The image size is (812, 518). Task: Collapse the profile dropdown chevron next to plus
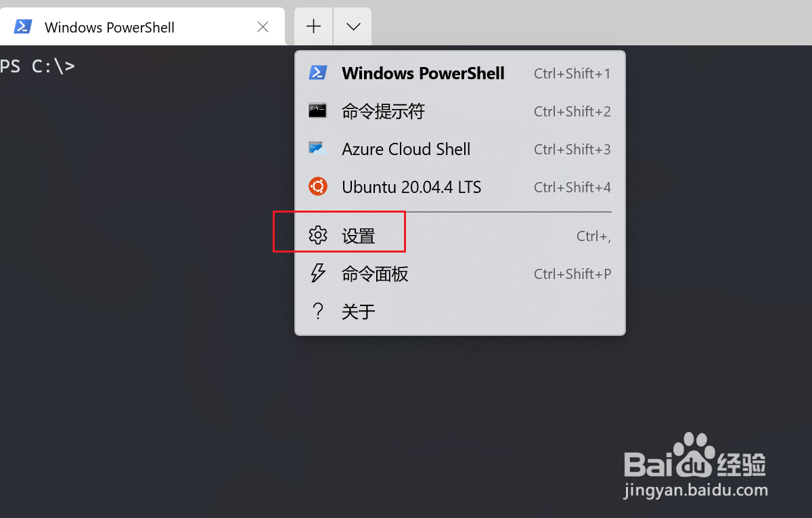pos(353,26)
